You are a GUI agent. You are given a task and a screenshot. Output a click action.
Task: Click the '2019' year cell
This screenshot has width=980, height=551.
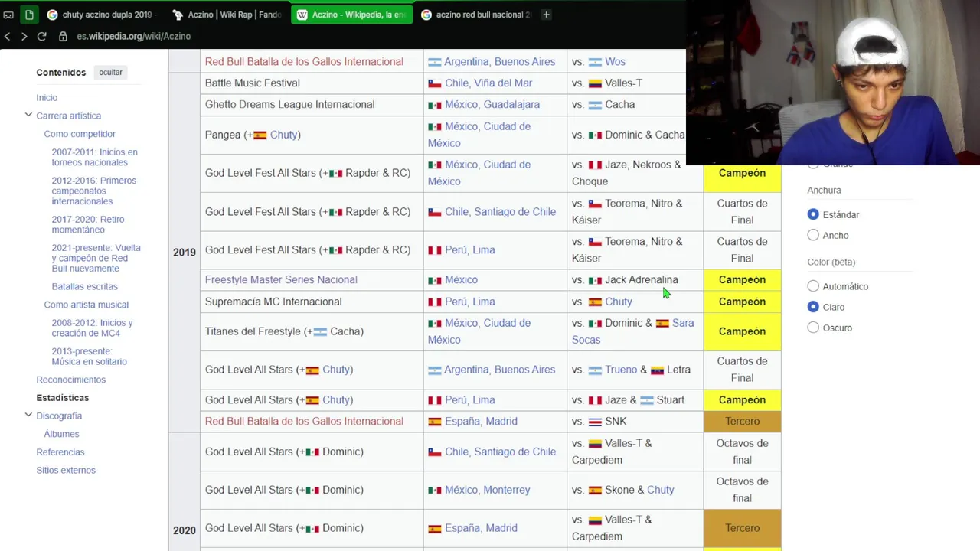tap(185, 252)
